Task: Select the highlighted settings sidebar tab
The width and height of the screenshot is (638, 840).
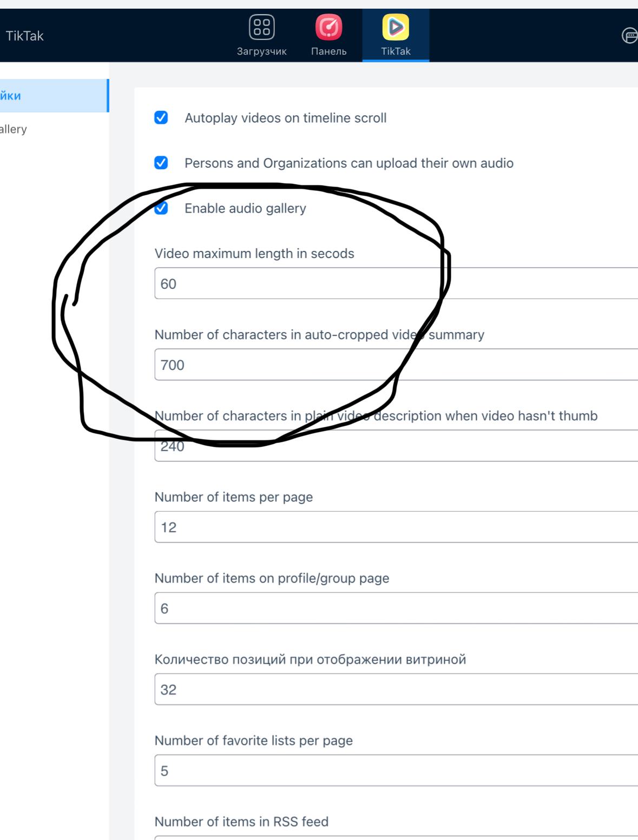Action: point(53,96)
